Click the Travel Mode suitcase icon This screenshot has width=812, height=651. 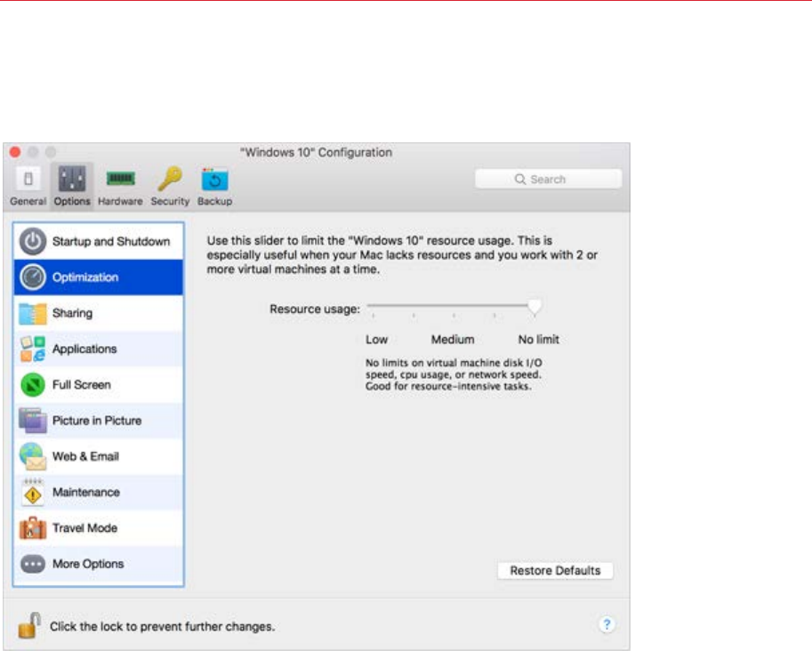click(x=33, y=527)
